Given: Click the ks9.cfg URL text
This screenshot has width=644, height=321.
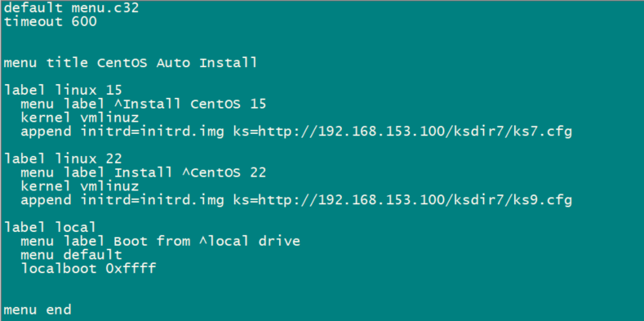Looking at the screenshot, I should (403, 200).
